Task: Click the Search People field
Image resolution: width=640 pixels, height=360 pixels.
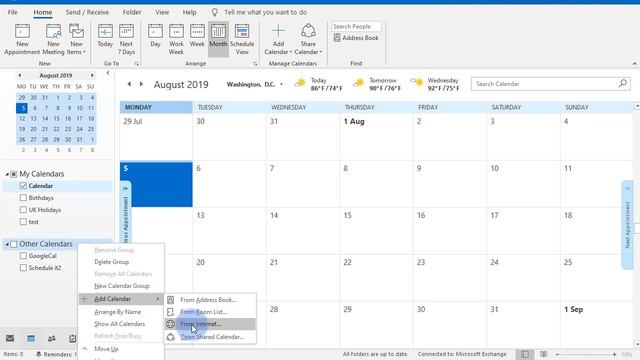Action: [356, 27]
